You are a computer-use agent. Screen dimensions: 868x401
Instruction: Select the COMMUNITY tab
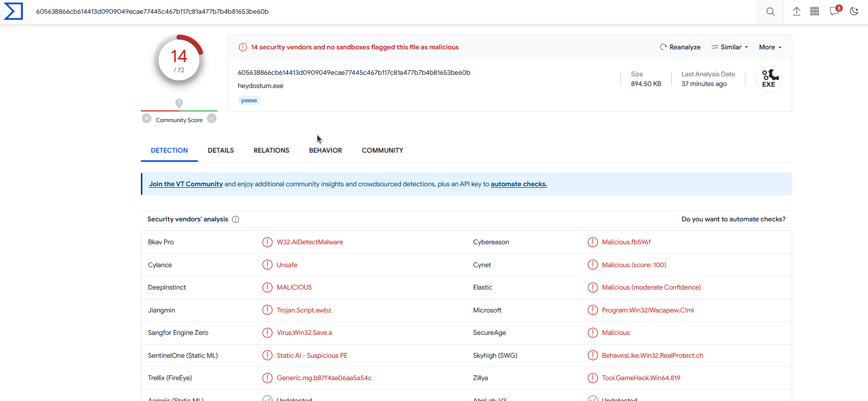pyautogui.click(x=382, y=151)
